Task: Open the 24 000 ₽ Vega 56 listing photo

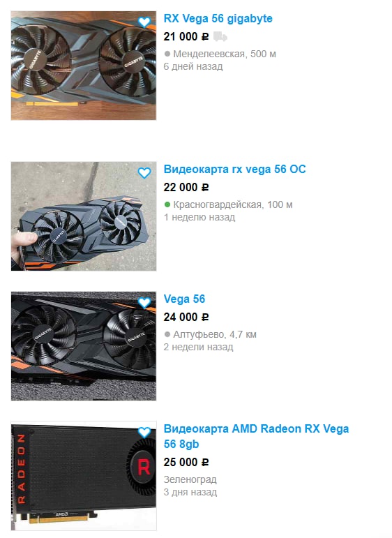Action: tap(84, 346)
